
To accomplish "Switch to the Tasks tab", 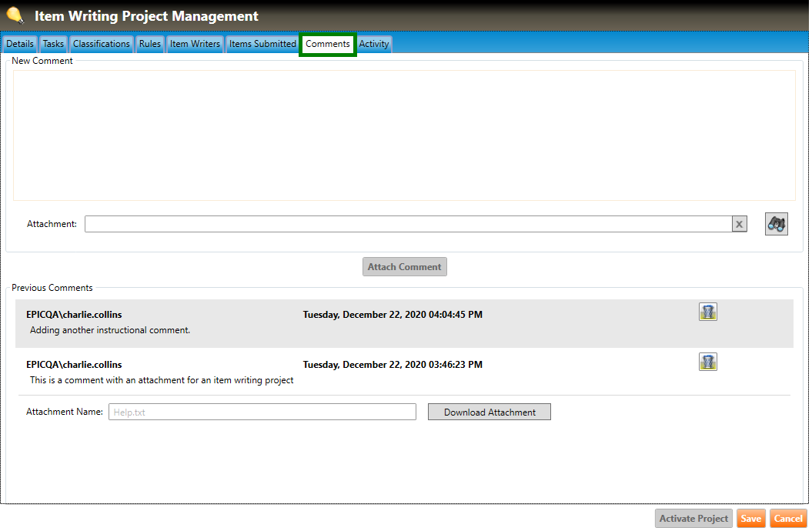I will [53, 44].
